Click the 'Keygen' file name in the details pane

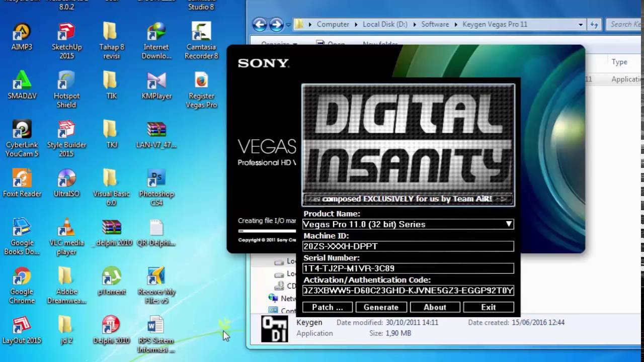[309, 322]
